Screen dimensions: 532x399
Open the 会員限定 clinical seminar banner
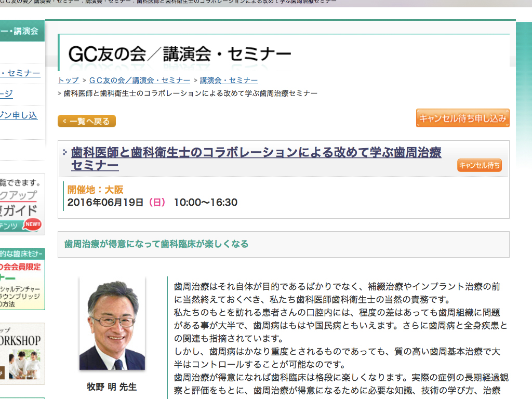22,279
